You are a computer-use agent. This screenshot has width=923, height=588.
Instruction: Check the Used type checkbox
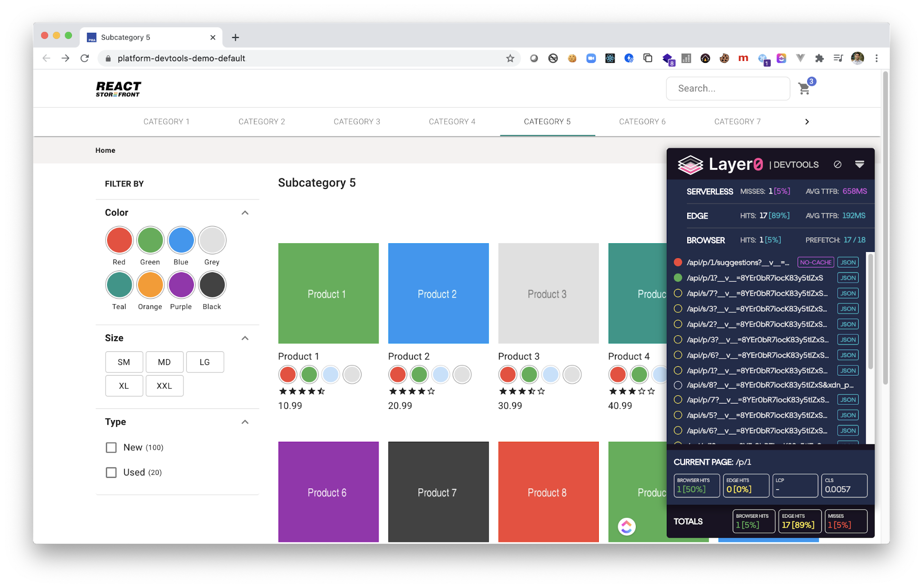click(111, 472)
